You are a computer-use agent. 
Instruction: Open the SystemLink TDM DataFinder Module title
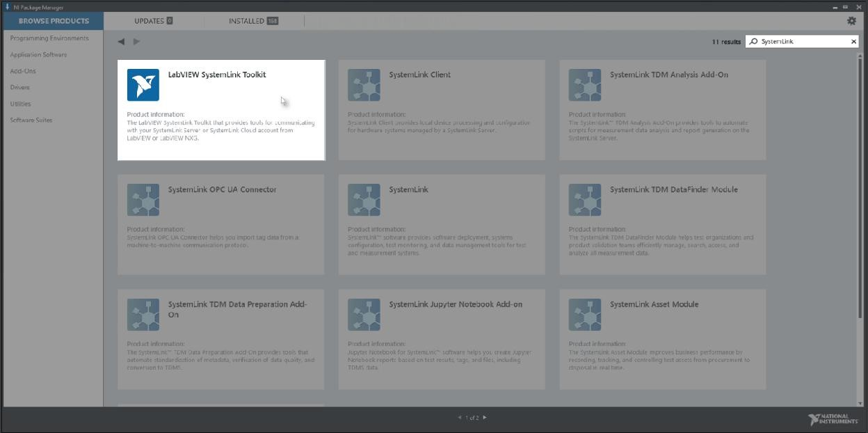[673, 189]
